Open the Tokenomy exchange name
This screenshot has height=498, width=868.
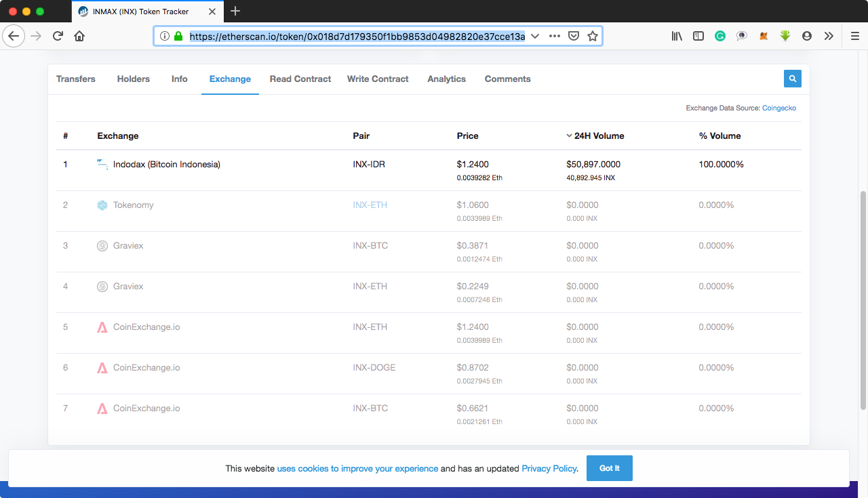coord(134,205)
